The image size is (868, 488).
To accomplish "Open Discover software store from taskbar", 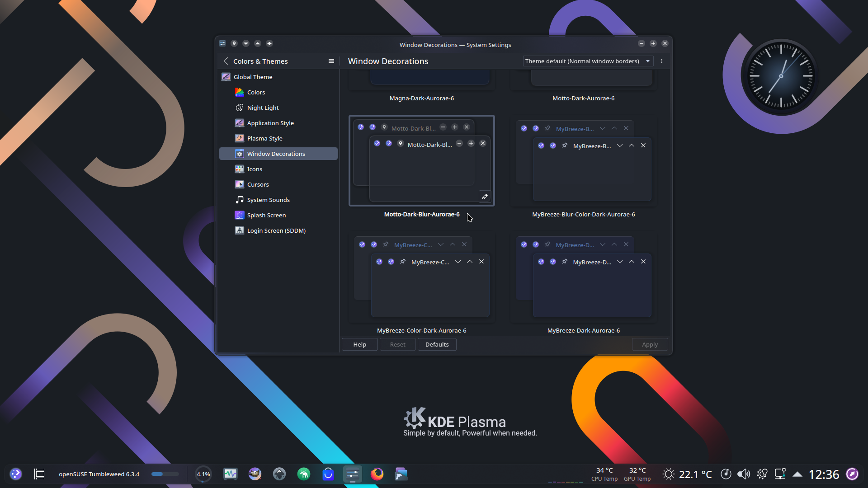I will pos(328,474).
